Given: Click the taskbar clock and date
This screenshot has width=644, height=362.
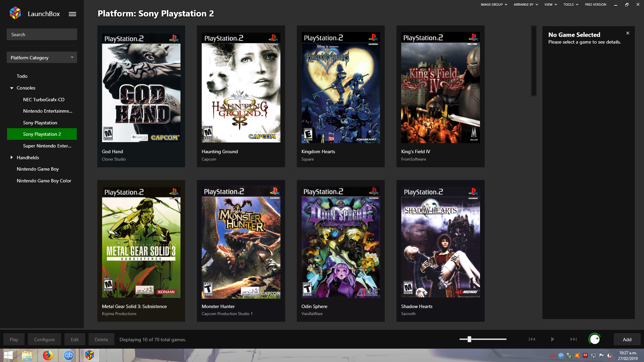Looking at the screenshot, I should tap(628, 356).
